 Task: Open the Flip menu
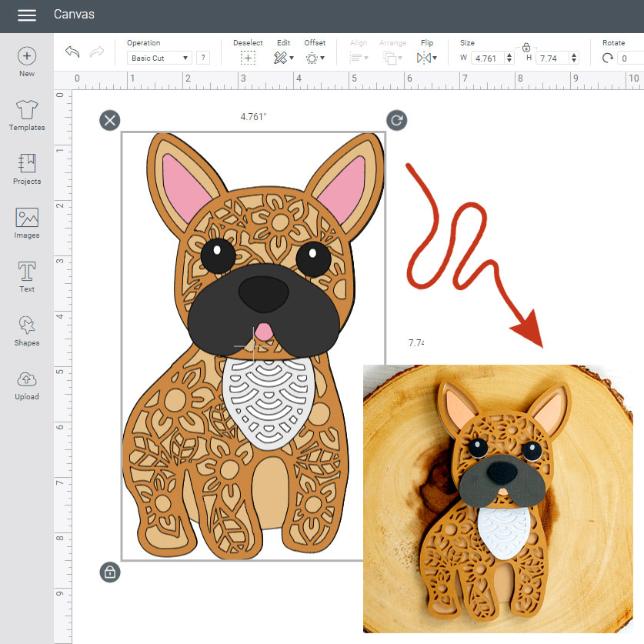pyautogui.click(x=425, y=58)
